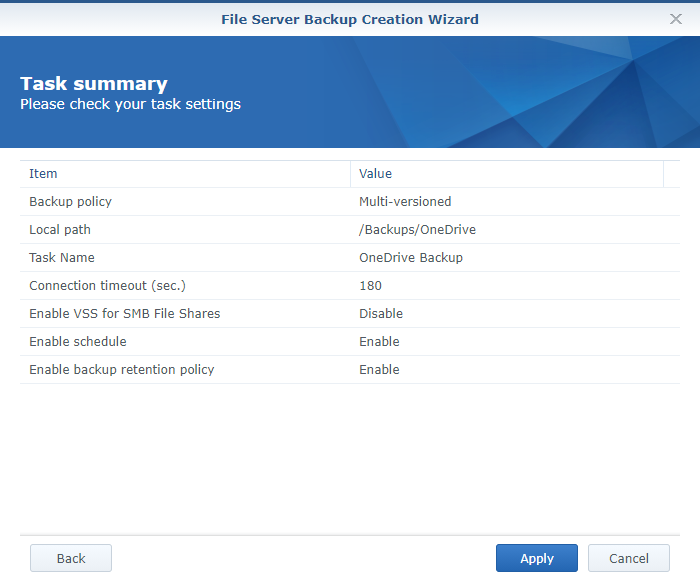Go back to the previous wizard step
Viewport: 700px width, 580px height.
point(71,558)
